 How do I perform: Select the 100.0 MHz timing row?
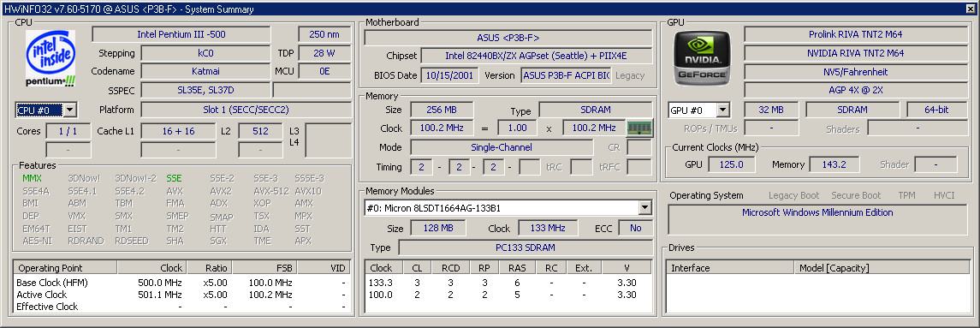pyautogui.click(x=508, y=295)
